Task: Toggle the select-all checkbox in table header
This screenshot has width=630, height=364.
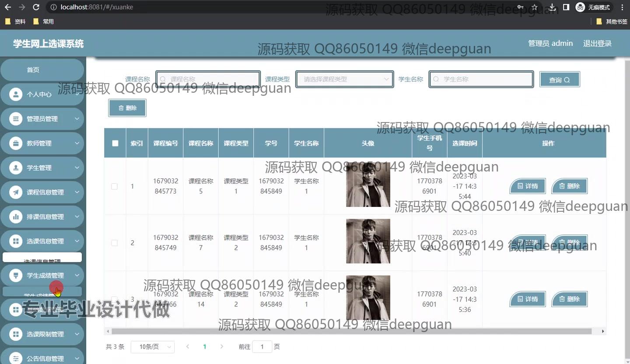Action: (115, 143)
